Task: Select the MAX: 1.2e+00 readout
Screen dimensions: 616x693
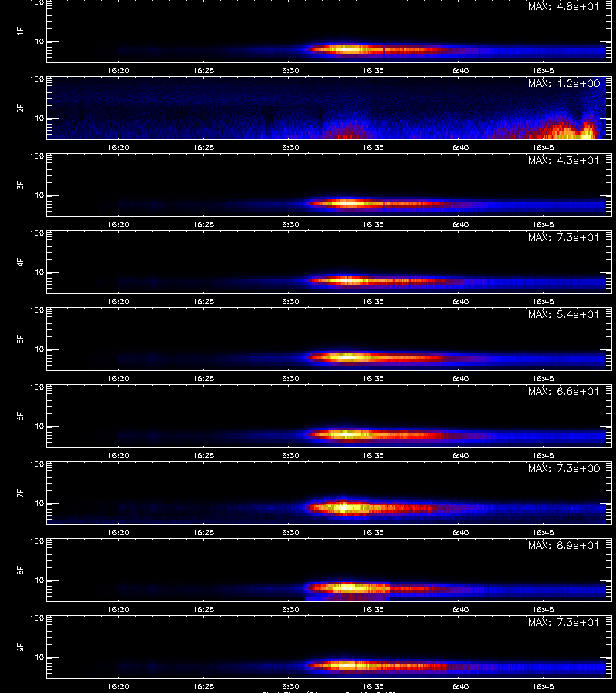Action: click(x=564, y=83)
